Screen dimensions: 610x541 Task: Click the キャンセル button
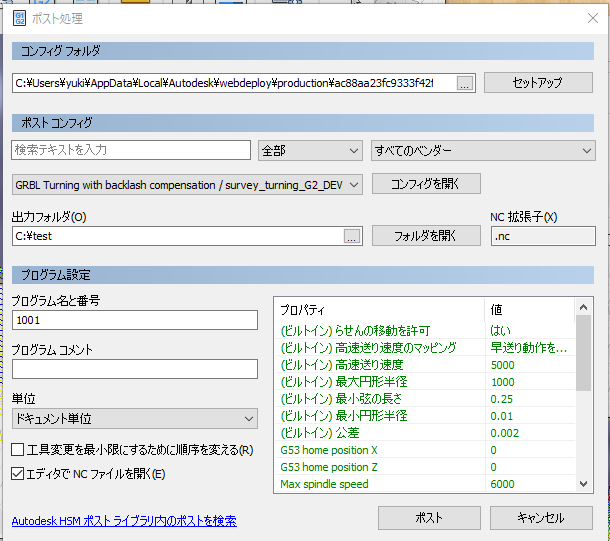pyautogui.click(x=542, y=518)
